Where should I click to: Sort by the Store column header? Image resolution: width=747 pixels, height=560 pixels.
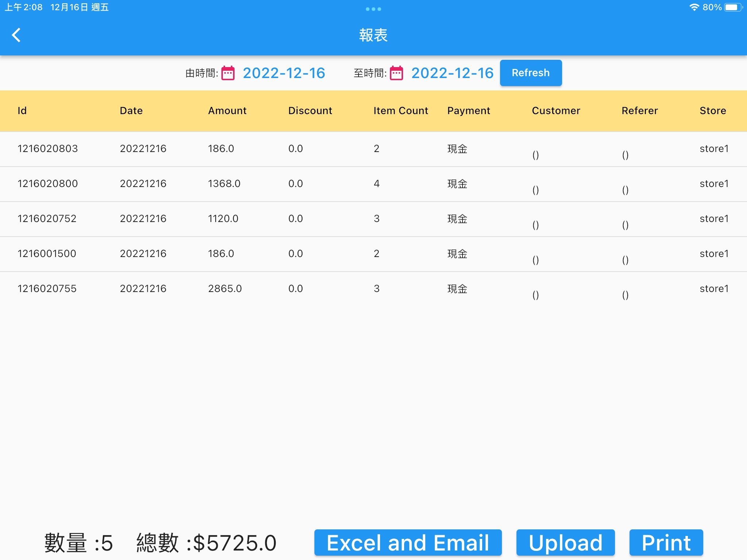(713, 111)
